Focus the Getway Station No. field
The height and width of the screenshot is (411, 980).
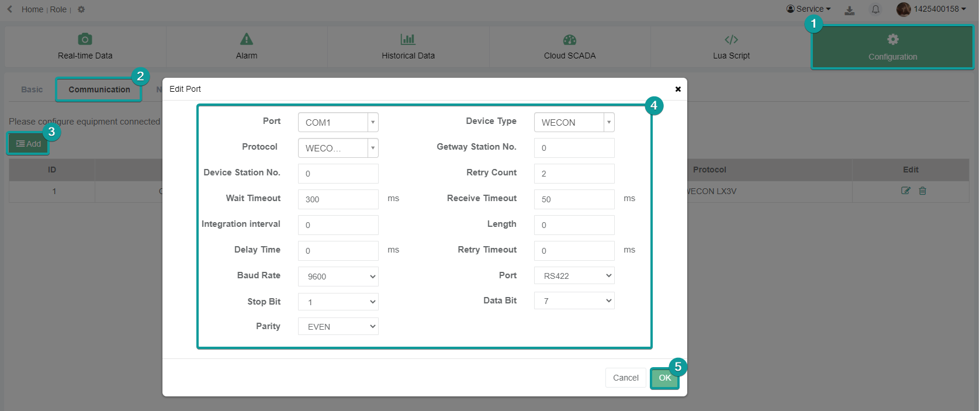coord(574,148)
